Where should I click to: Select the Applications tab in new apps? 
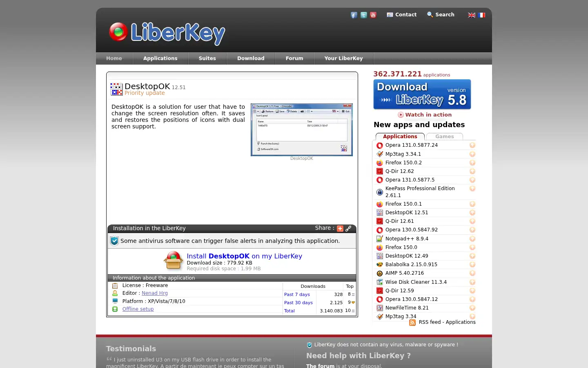[400, 137]
